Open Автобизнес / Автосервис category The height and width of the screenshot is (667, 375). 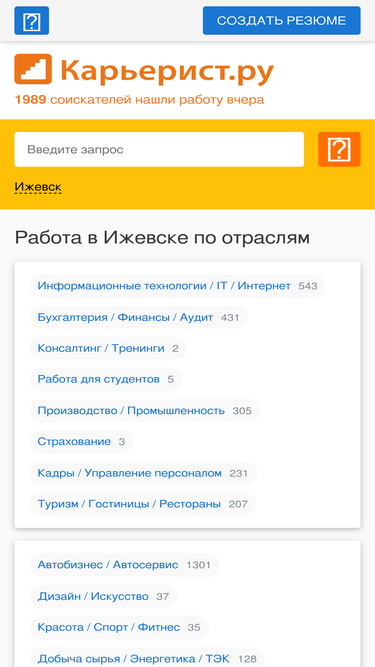click(x=124, y=565)
